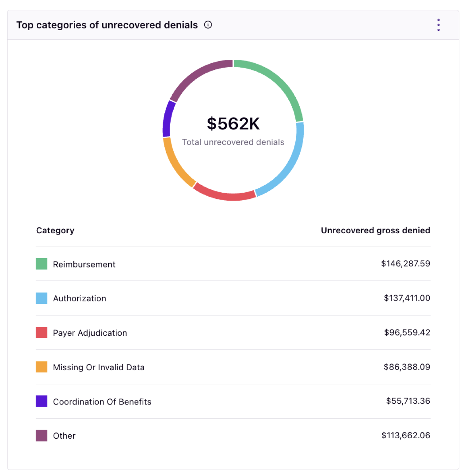Click the light blue Authorization color swatch

[41, 298]
